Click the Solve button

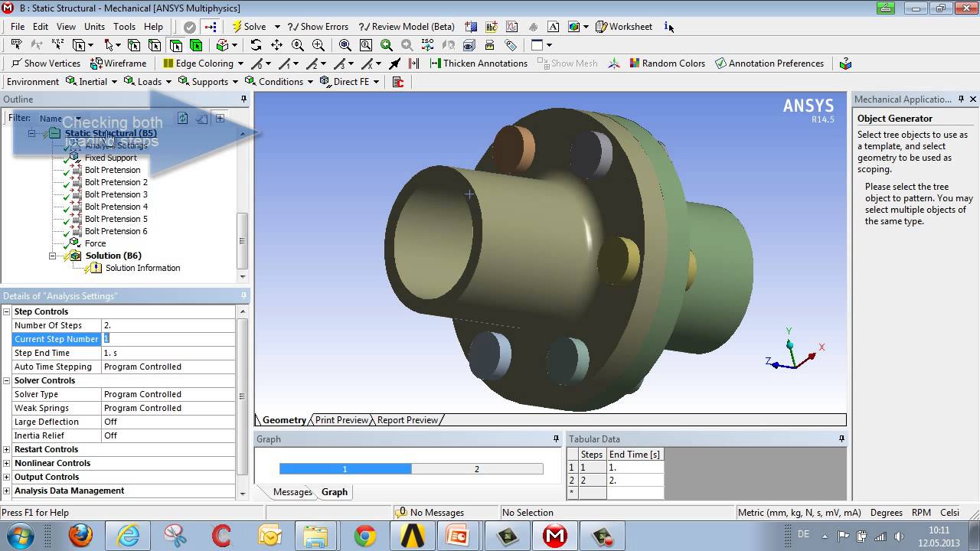pyautogui.click(x=250, y=27)
